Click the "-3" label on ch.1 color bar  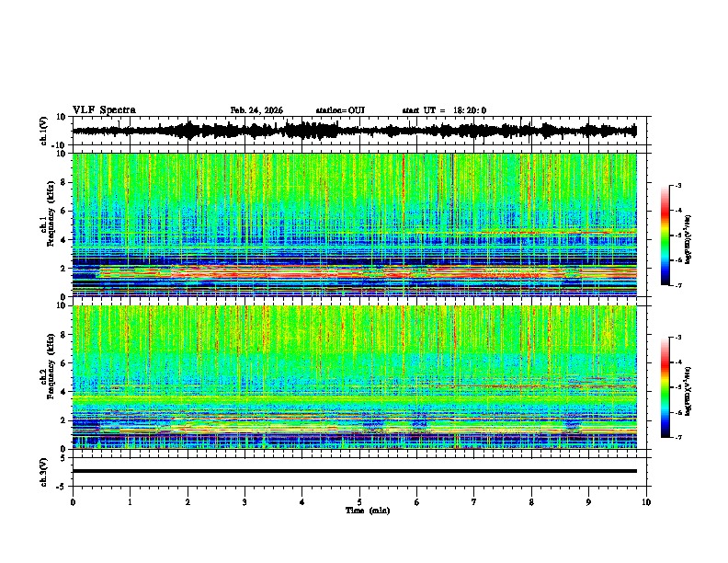(677, 186)
